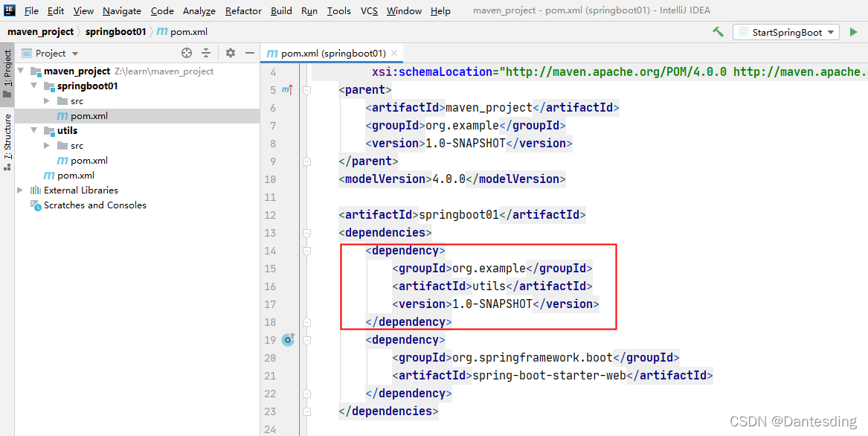Open the StartSpringBoot run configuration dropdown
The width and height of the screenshot is (868, 436).
pyautogui.click(x=786, y=32)
